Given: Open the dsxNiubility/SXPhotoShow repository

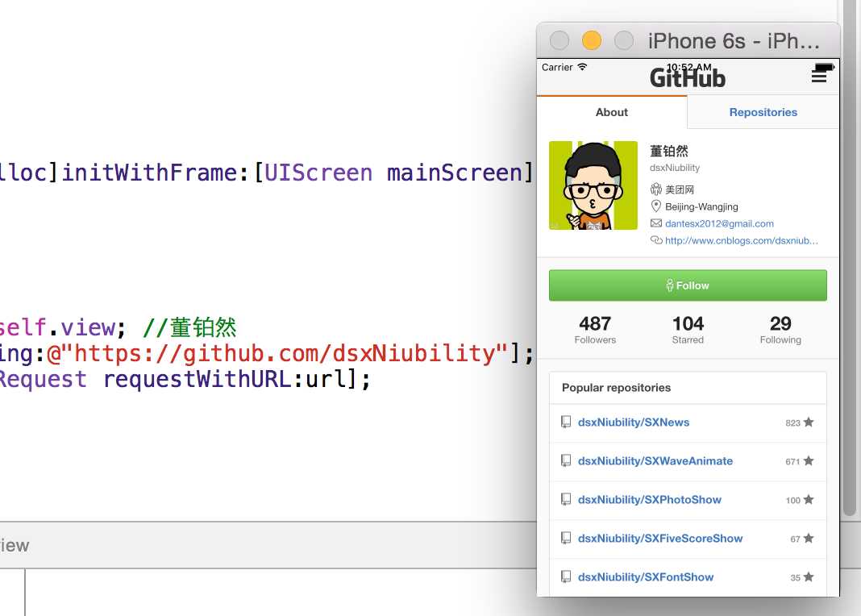Looking at the screenshot, I should [x=650, y=500].
